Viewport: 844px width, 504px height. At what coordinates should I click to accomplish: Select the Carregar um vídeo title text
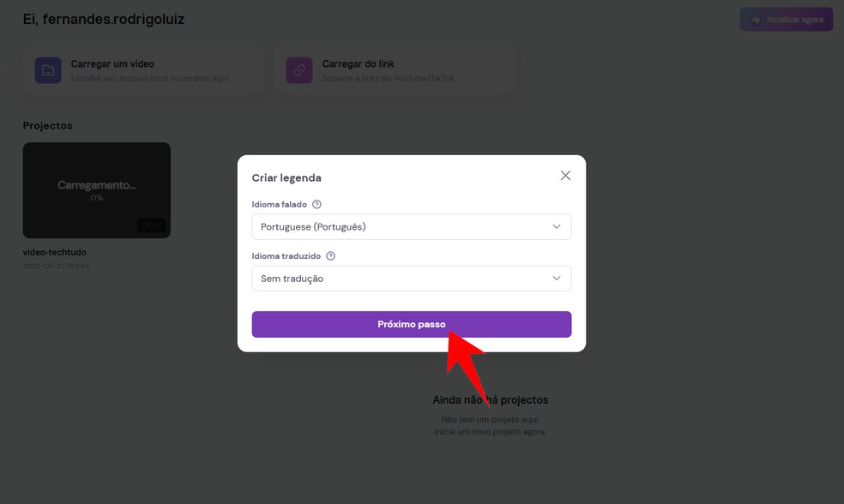click(x=112, y=64)
